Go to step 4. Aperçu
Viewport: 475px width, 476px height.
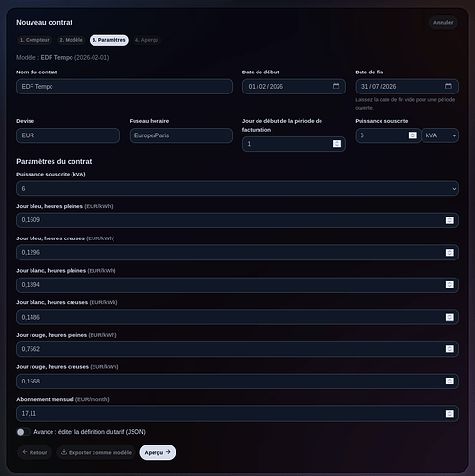pyautogui.click(x=147, y=40)
